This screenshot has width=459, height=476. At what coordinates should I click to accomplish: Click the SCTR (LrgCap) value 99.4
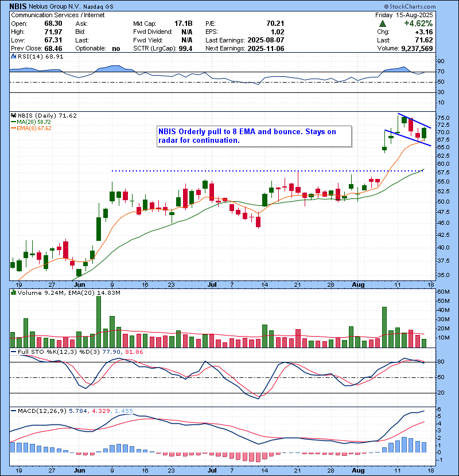[x=185, y=48]
